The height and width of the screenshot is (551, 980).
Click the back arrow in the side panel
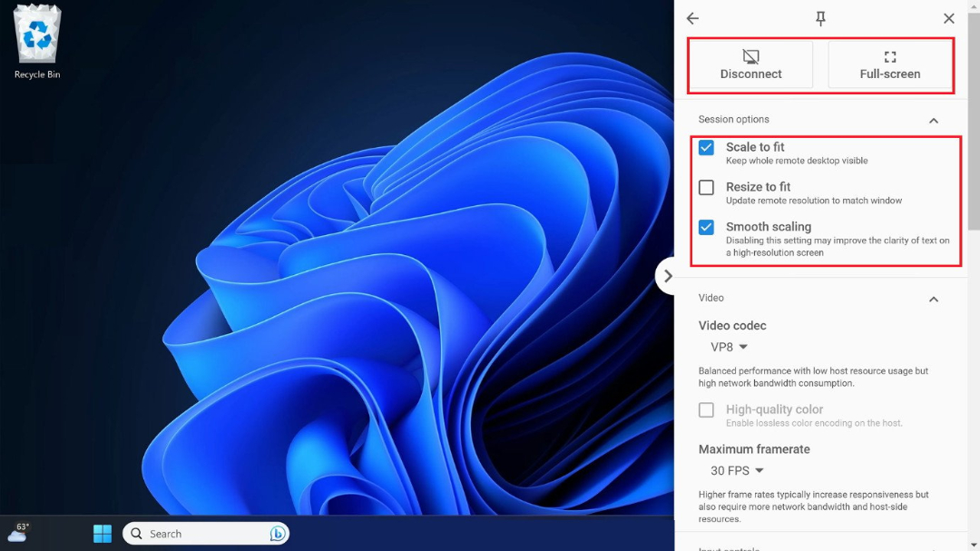(x=692, y=18)
